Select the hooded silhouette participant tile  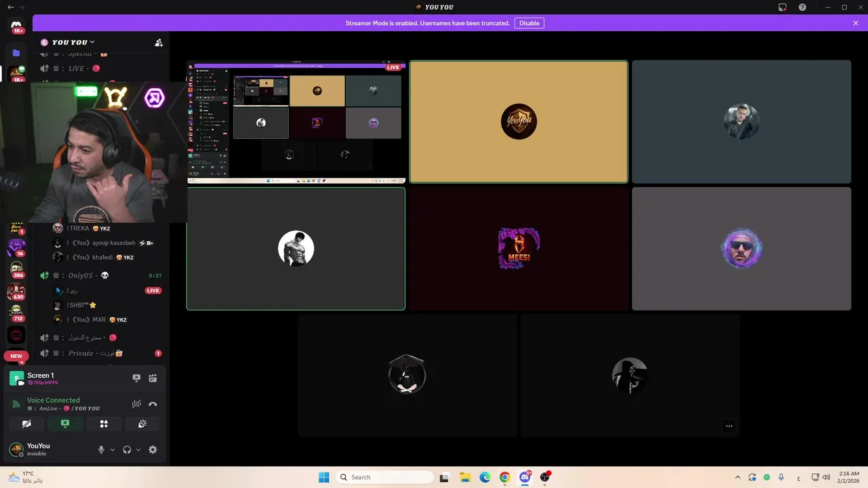[x=630, y=375]
